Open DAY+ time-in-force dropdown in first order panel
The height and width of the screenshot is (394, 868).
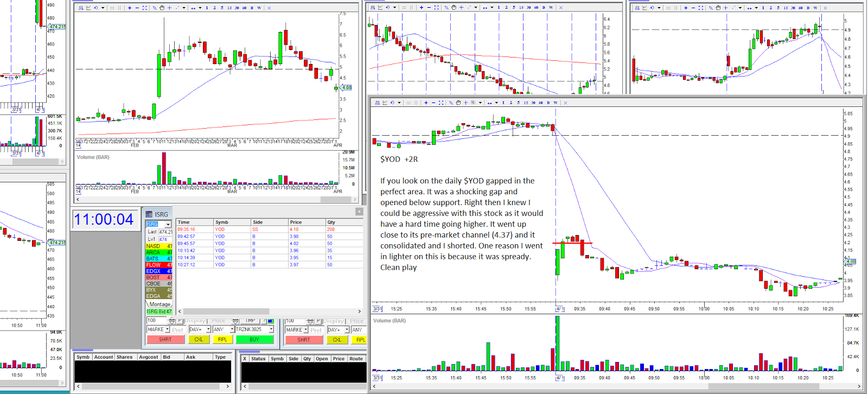tap(208, 329)
